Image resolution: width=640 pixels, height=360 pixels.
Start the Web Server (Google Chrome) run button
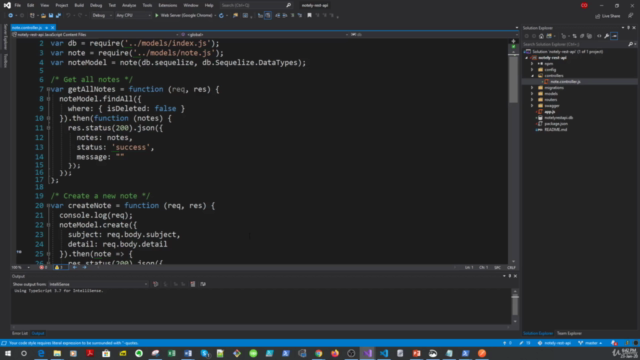[183, 16]
